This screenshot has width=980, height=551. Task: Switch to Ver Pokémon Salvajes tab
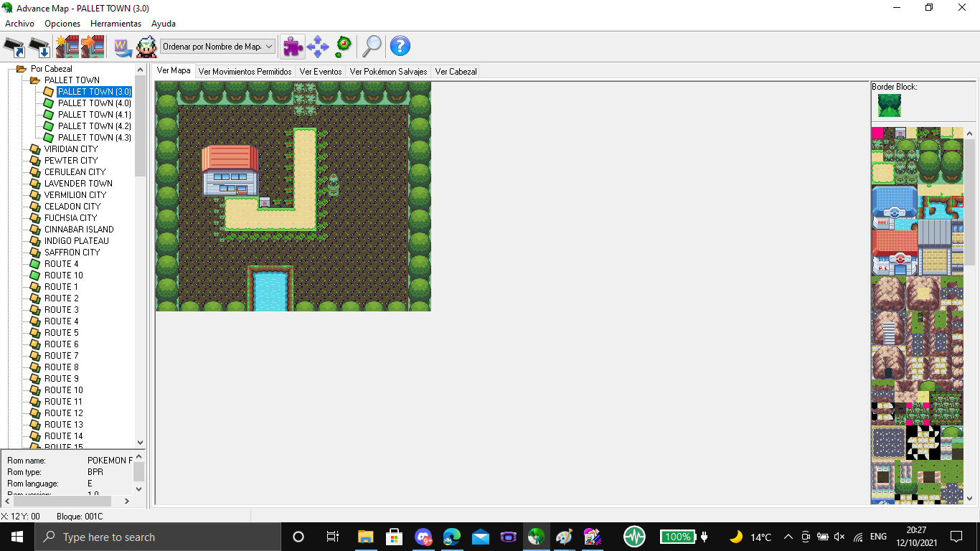(388, 72)
